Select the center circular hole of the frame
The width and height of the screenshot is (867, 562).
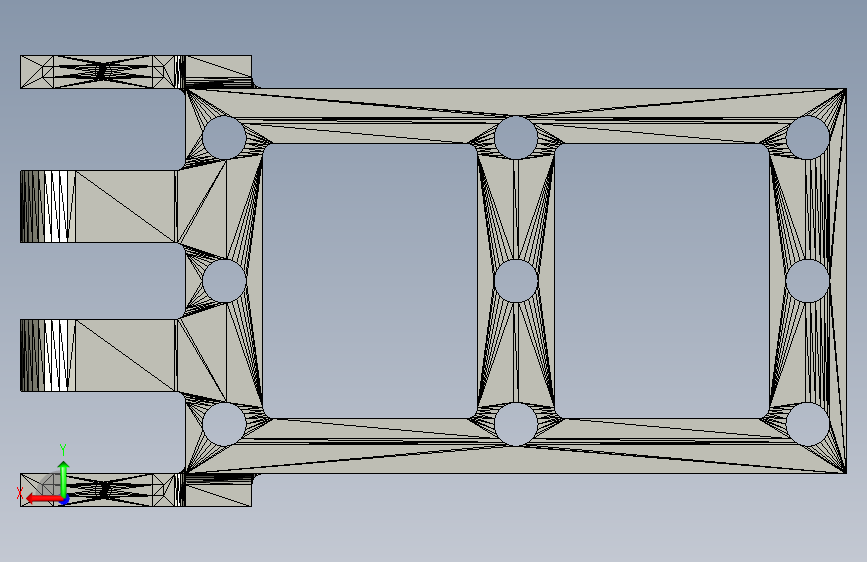[516, 281]
